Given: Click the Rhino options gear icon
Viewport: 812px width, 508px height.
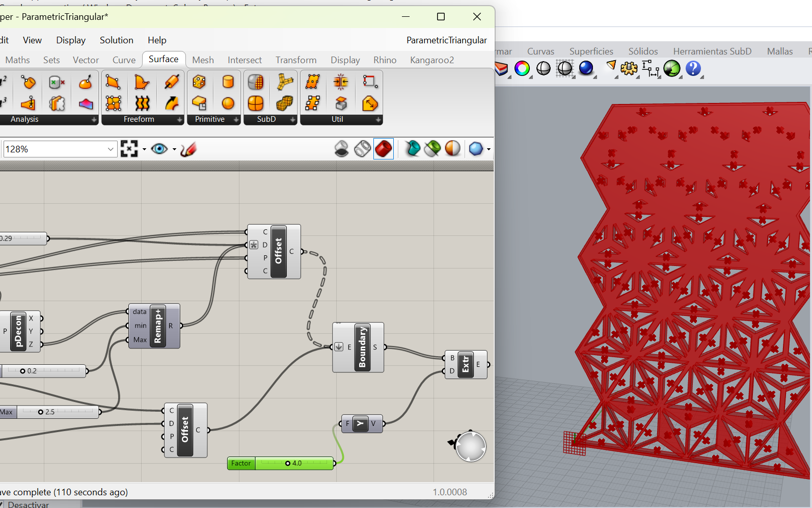Looking at the screenshot, I should [629, 68].
